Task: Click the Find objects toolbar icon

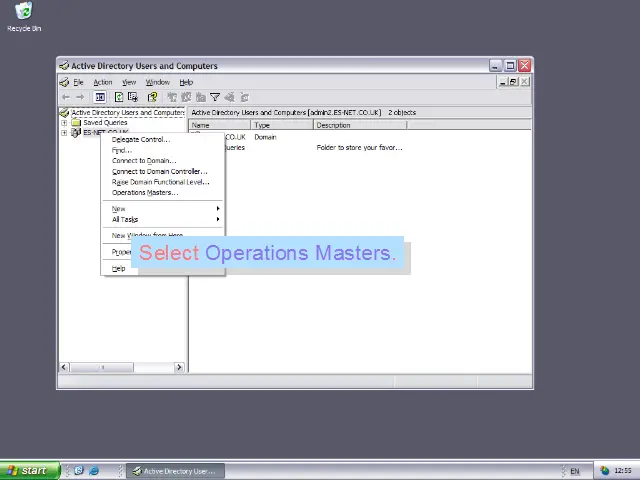Action: (x=229, y=97)
